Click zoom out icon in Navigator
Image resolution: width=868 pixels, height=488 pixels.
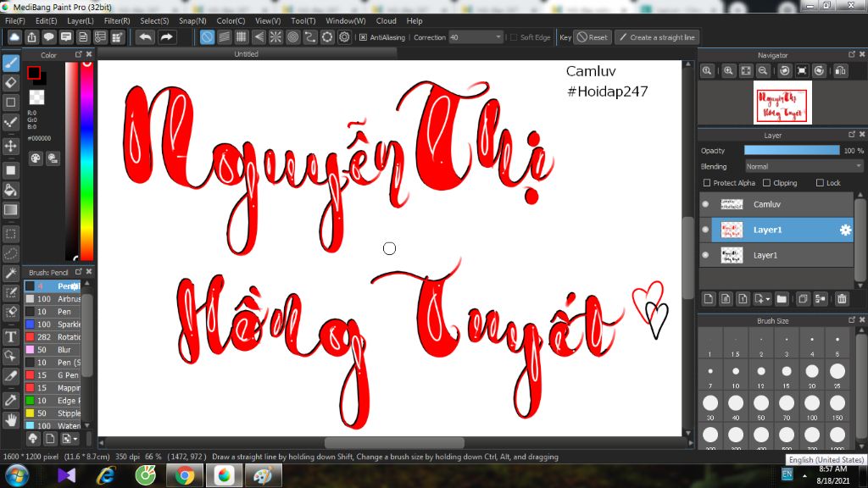(763, 71)
